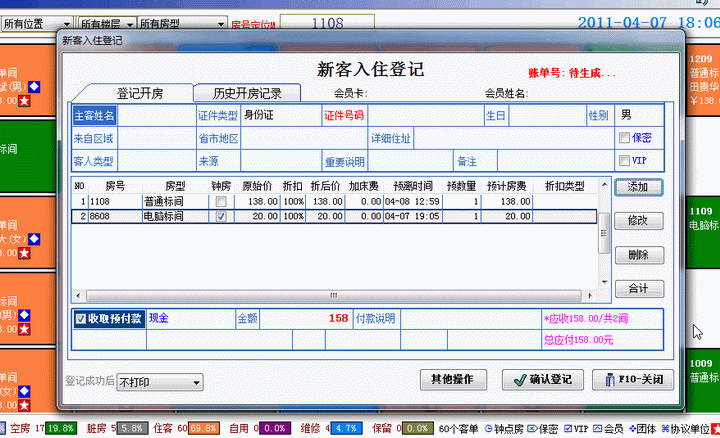Viewport: 720px width, 438px height.
Task: Expand the 所有位置 location dropdown
Action: (65, 23)
